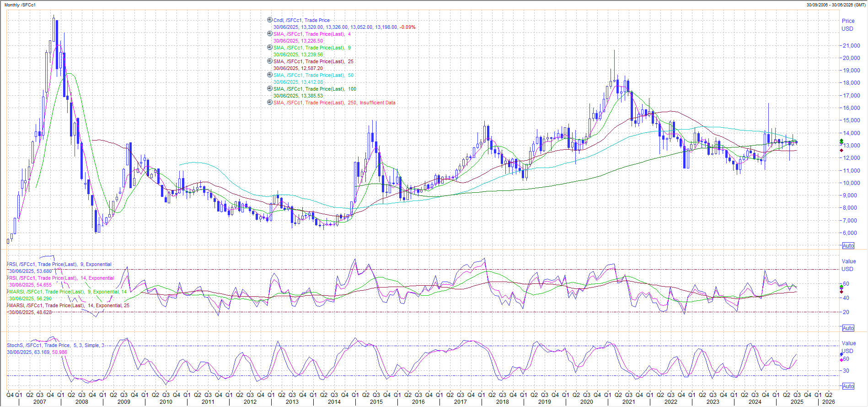Select the StochS 5, 3, Simple, 3 legend label
The image size is (868, 407).
(55, 345)
